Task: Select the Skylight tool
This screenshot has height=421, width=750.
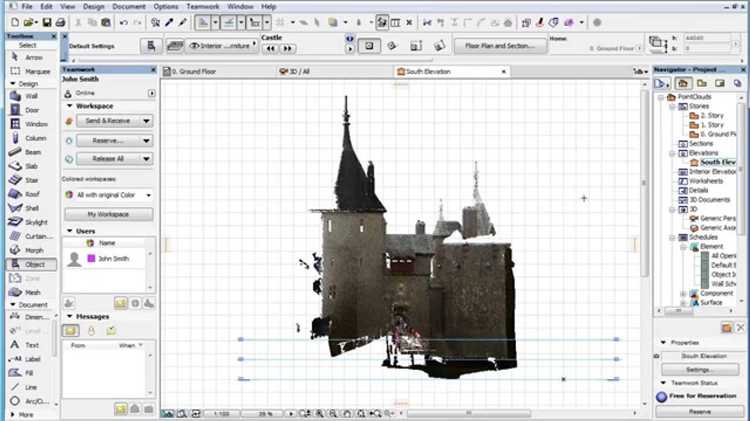Action: click(28, 222)
